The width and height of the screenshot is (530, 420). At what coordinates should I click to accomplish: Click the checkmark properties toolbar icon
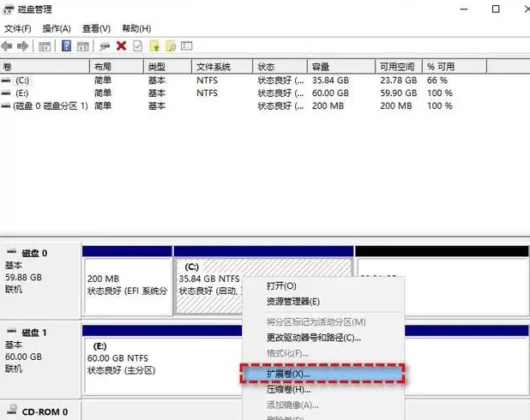(x=137, y=46)
